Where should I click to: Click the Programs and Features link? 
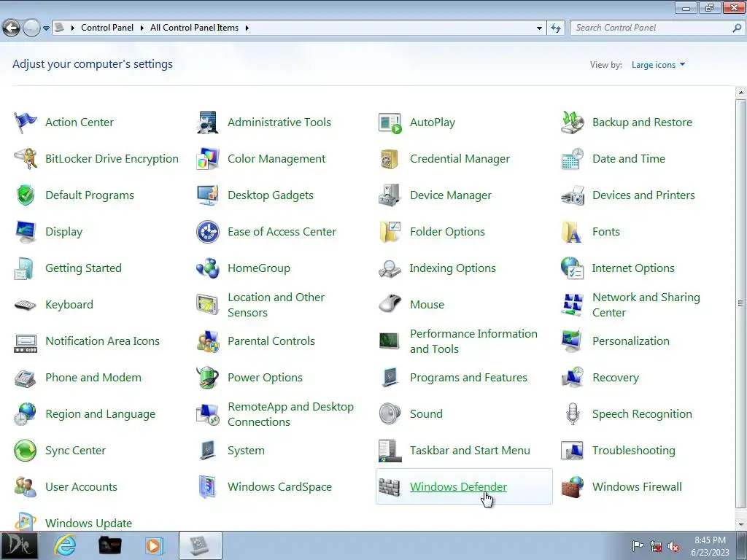pos(469,378)
